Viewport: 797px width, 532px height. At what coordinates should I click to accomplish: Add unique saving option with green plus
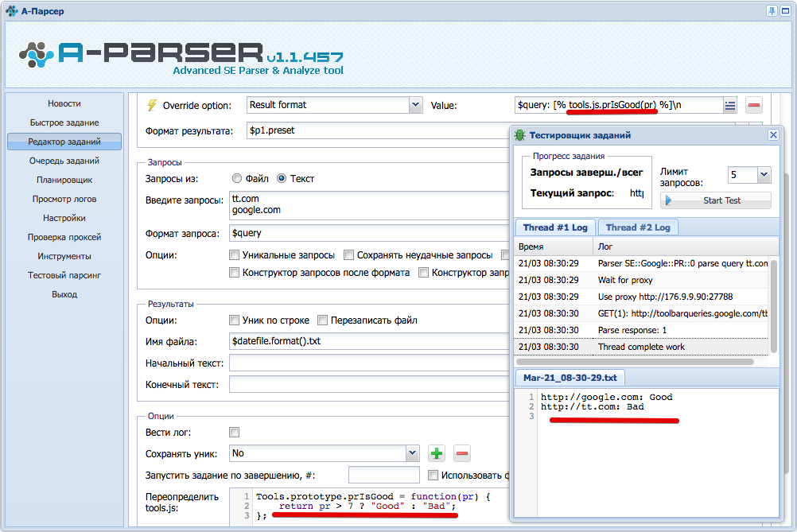click(436, 453)
